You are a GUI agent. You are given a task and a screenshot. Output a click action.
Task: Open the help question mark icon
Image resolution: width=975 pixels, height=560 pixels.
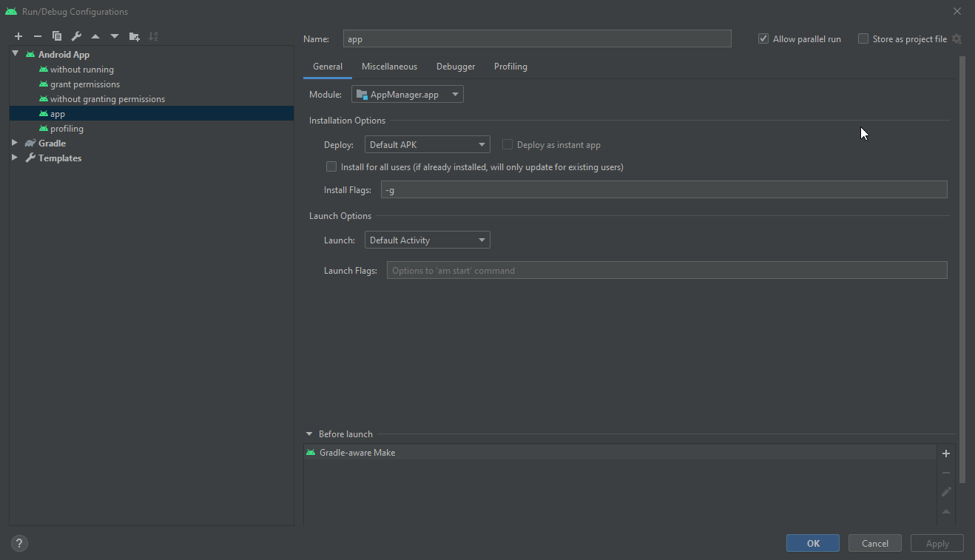pyautogui.click(x=20, y=543)
